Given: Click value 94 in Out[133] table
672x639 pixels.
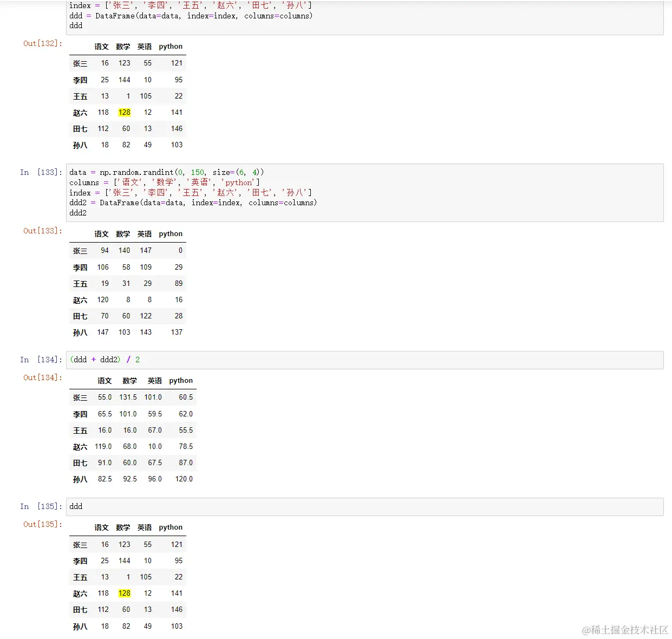Looking at the screenshot, I should point(105,250).
